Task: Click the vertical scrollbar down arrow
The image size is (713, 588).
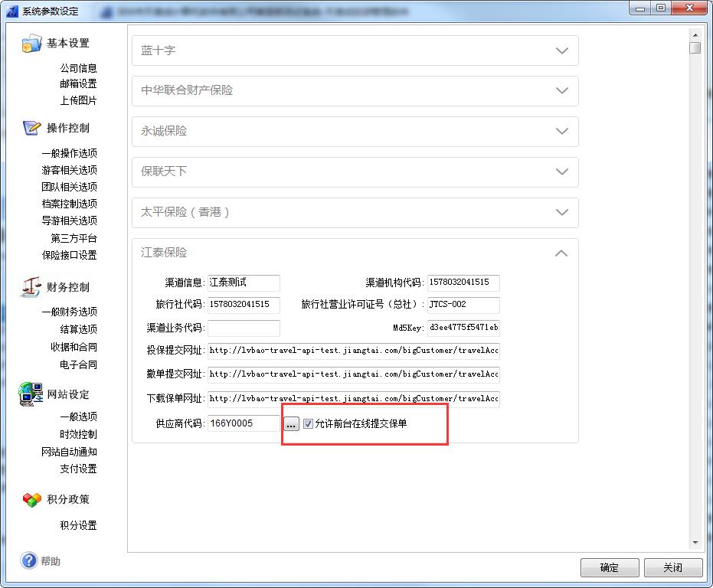Action: point(695,542)
